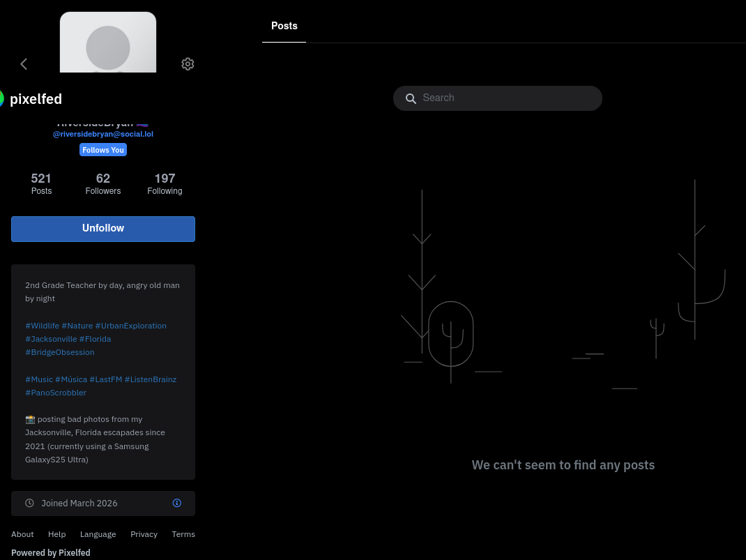Image resolution: width=746 pixels, height=560 pixels.
Task: Open the #Florida hashtag
Action: click(x=95, y=339)
